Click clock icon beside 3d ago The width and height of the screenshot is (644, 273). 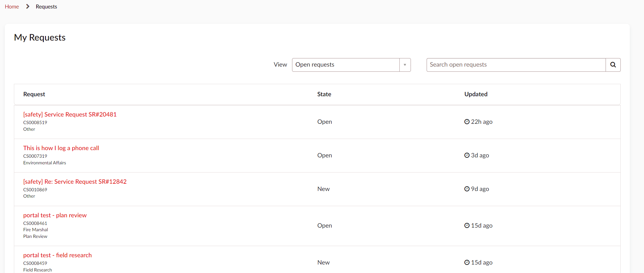point(467,155)
